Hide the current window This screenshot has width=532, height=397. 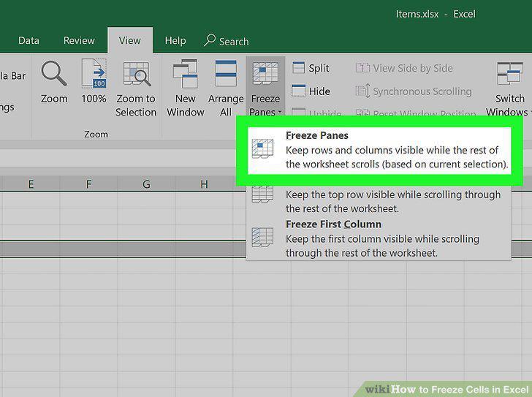[x=311, y=91]
